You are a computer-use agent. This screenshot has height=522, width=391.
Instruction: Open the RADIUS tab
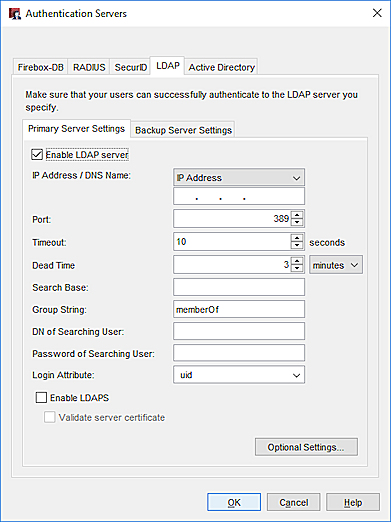coord(89,67)
